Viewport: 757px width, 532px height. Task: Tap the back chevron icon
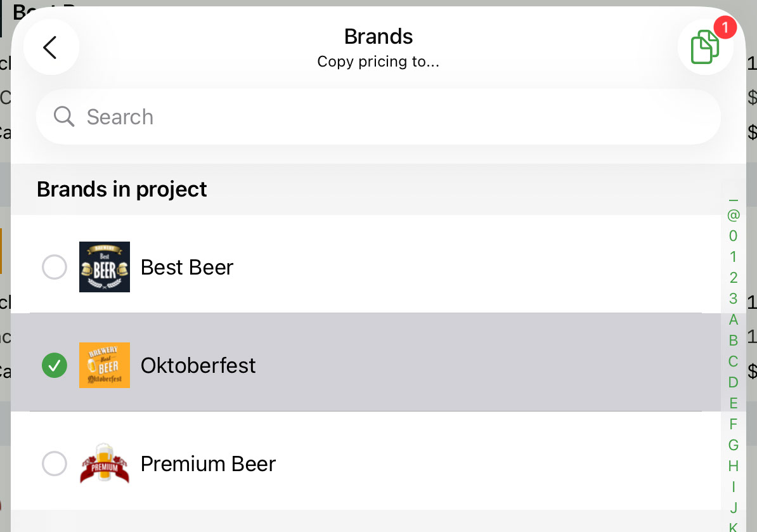(50, 48)
